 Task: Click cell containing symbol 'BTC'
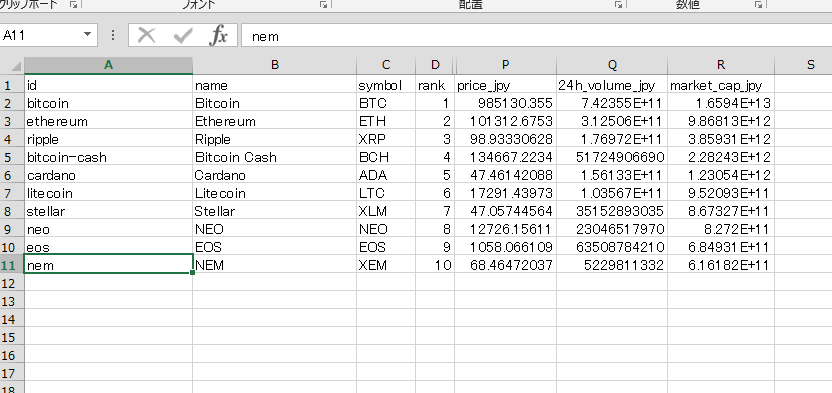[x=386, y=103]
